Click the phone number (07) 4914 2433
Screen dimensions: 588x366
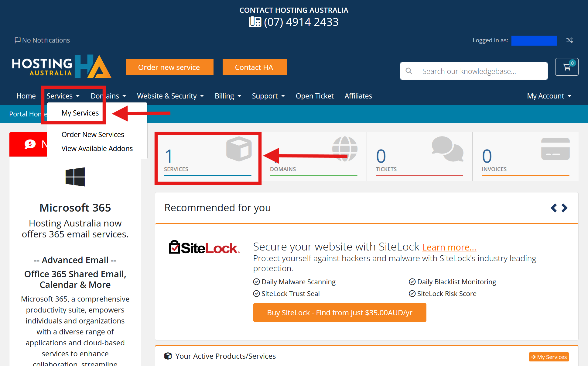tap(301, 22)
